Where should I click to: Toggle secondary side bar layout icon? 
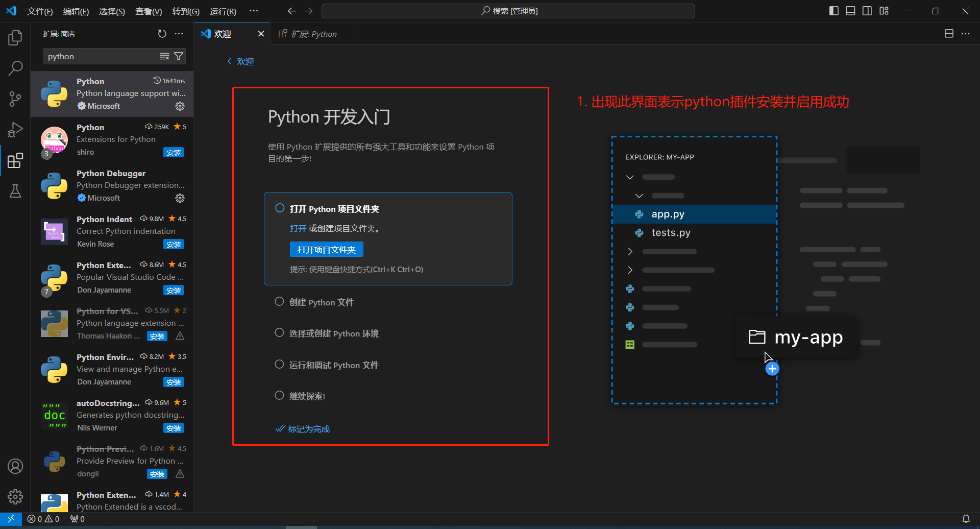click(867, 11)
